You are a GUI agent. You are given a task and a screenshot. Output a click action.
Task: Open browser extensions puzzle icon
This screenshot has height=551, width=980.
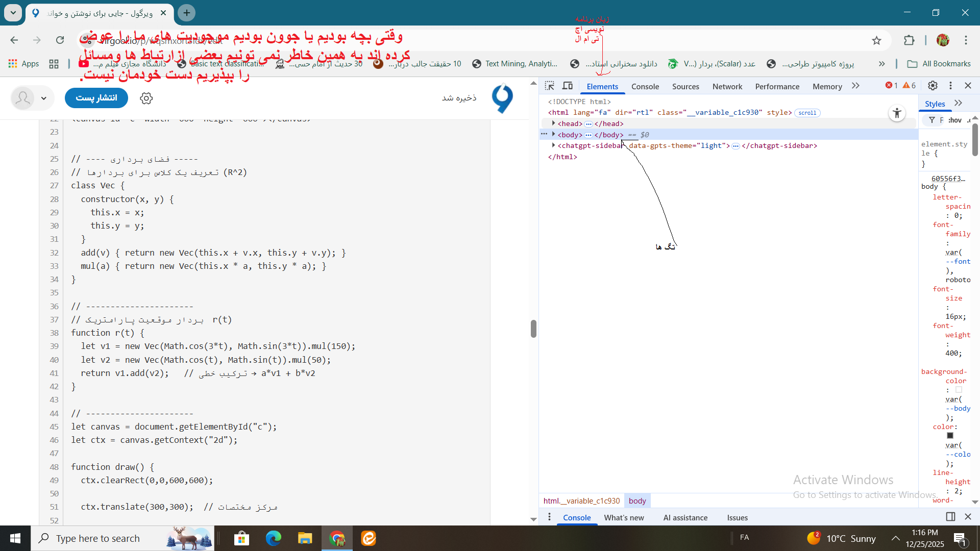coord(909,40)
